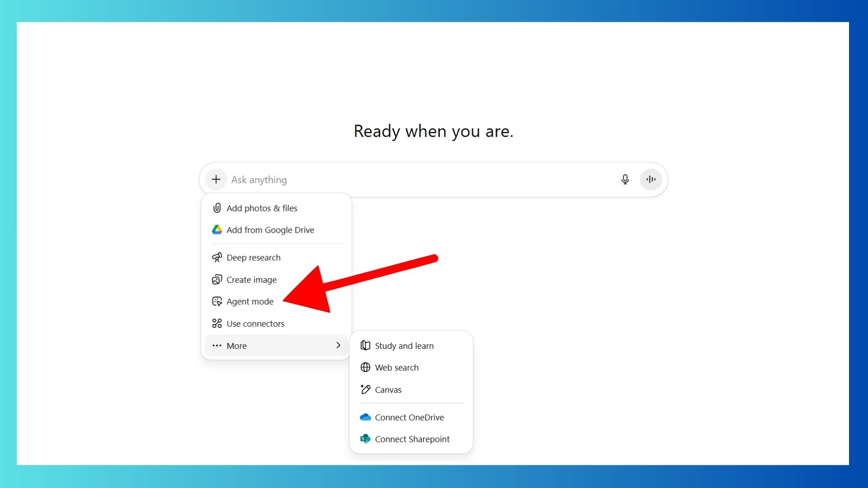Viewport: 868px width, 488px height.
Task: Click Connect OneDrive entry
Action: click(x=409, y=418)
